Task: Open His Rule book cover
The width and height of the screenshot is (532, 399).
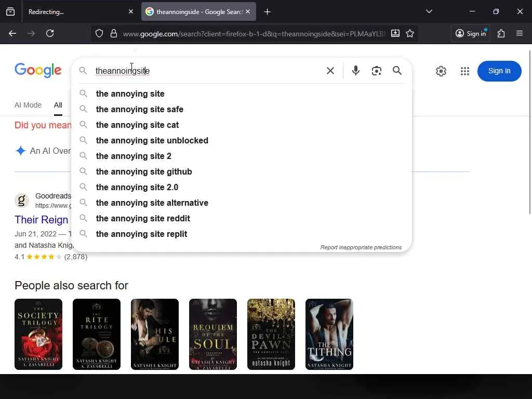Action: pos(155,334)
